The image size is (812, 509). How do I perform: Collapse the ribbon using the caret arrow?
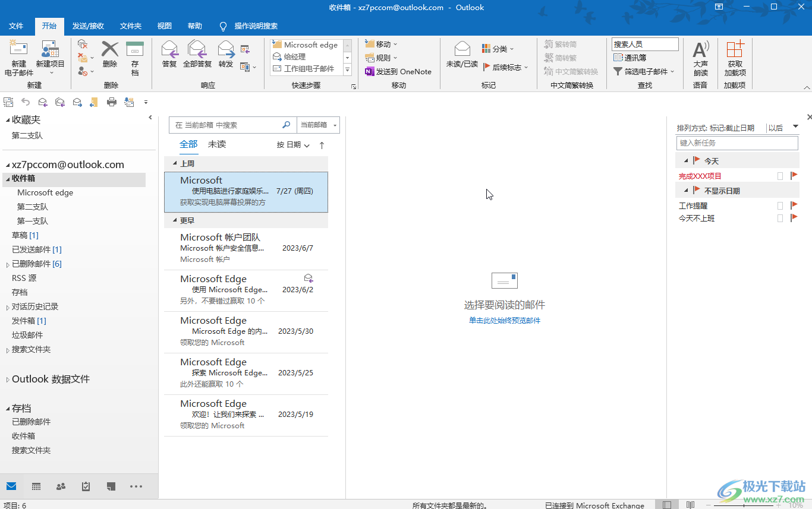click(x=806, y=87)
